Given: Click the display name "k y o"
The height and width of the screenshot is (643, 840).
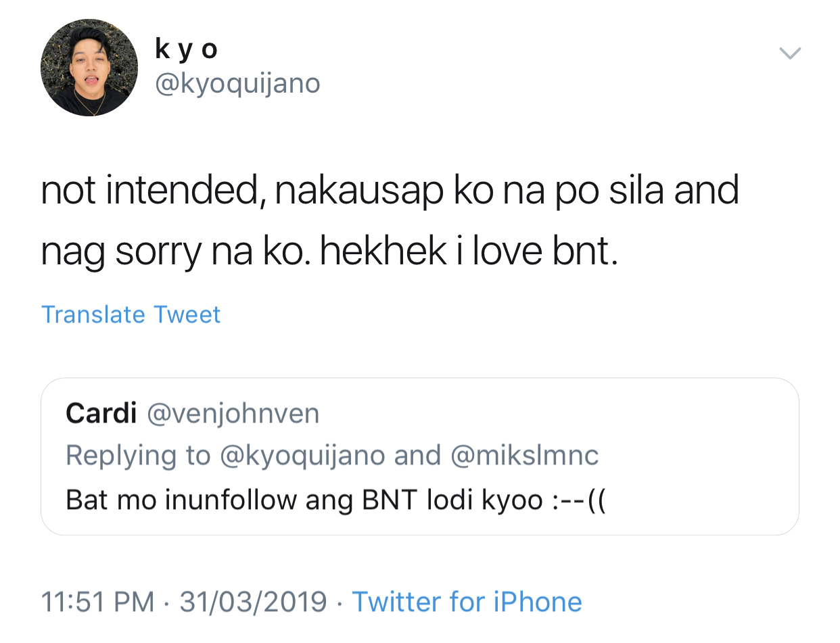Looking at the screenshot, I should [x=187, y=49].
